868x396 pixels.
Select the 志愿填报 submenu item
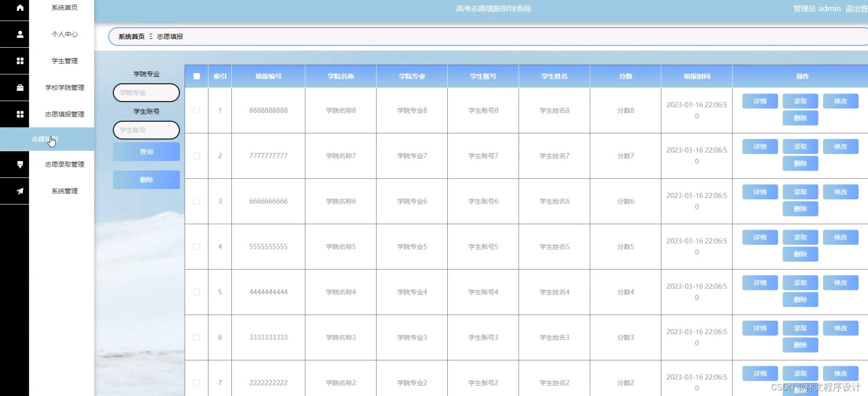45,139
